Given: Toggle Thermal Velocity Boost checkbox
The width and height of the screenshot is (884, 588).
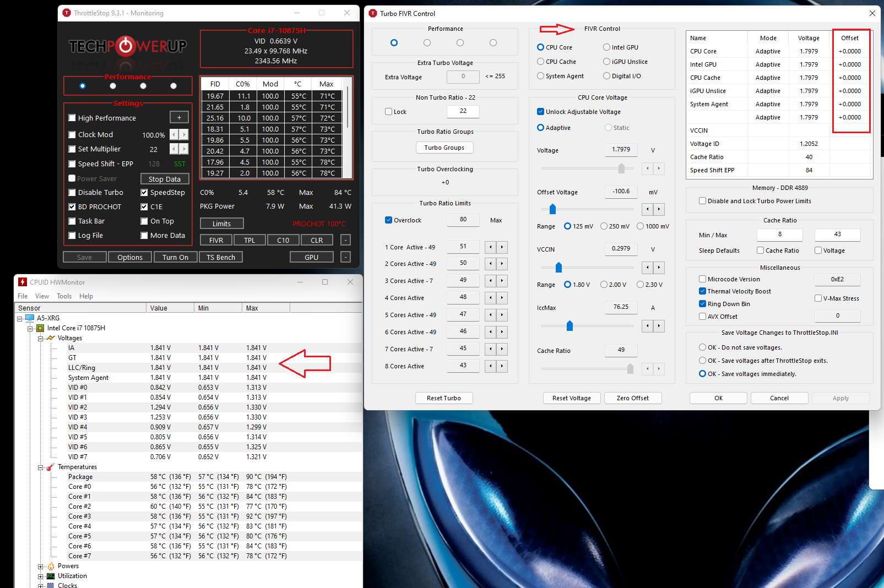Looking at the screenshot, I should point(703,291).
